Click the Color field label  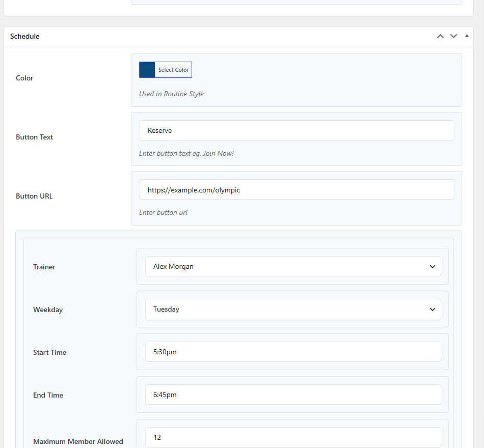(x=24, y=78)
